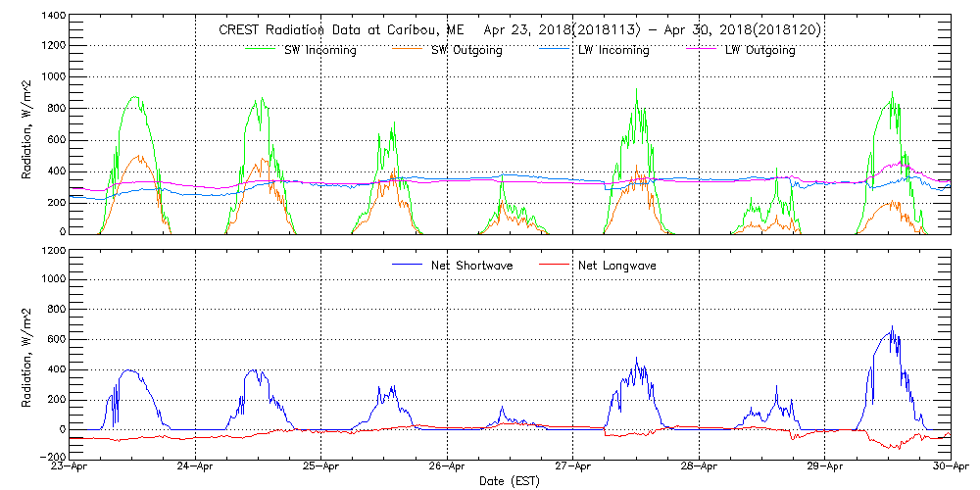Click the 'Net Longwave' legend label
The width and height of the screenshot is (980, 490).
[617, 266]
